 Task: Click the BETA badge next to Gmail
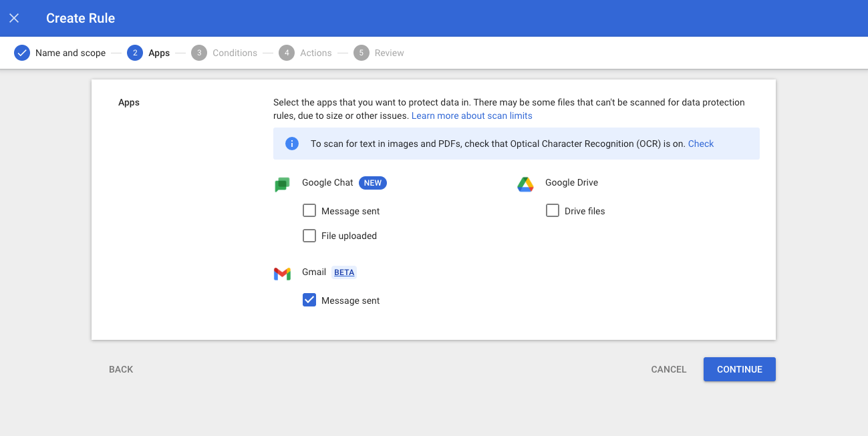(x=344, y=272)
